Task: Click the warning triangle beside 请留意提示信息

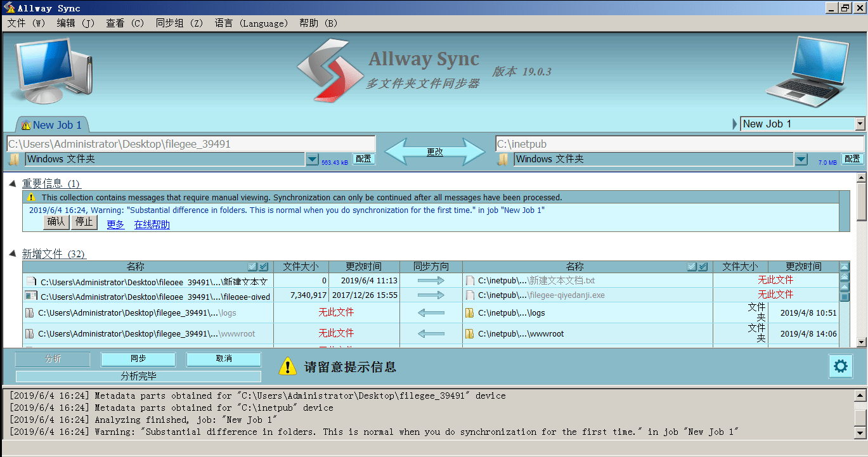Action: [x=288, y=366]
